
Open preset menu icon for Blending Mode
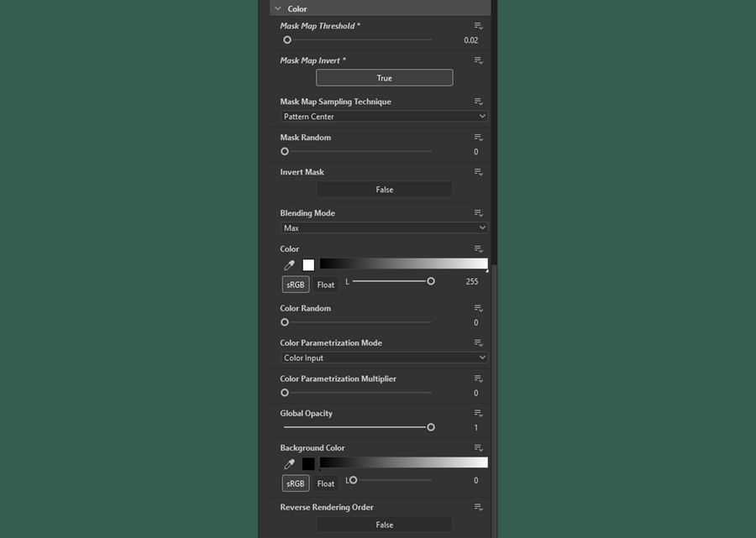tap(478, 213)
